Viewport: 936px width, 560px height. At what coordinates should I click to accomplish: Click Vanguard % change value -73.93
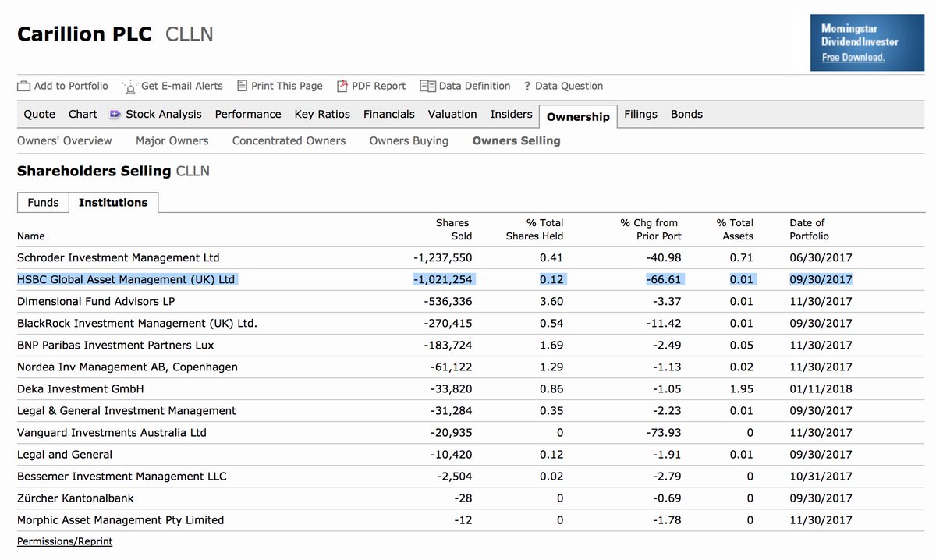[664, 432]
